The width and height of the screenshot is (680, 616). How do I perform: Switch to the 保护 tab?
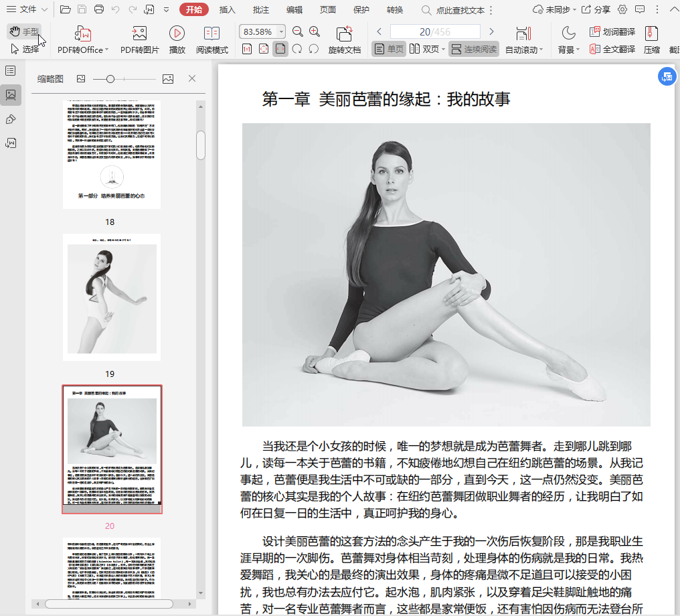pos(361,9)
